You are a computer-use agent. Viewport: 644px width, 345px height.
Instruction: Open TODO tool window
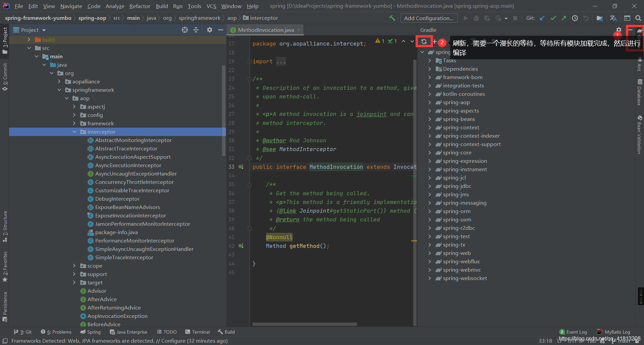167,332
